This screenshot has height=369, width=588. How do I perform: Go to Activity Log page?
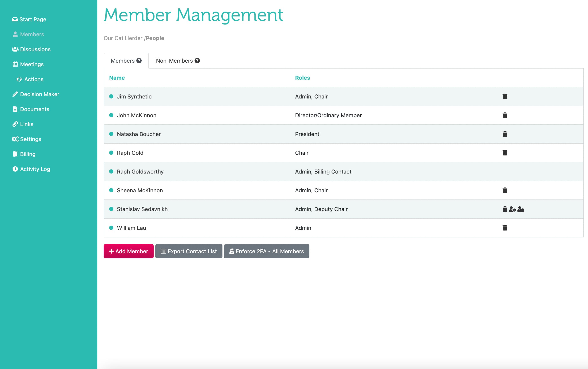point(35,169)
